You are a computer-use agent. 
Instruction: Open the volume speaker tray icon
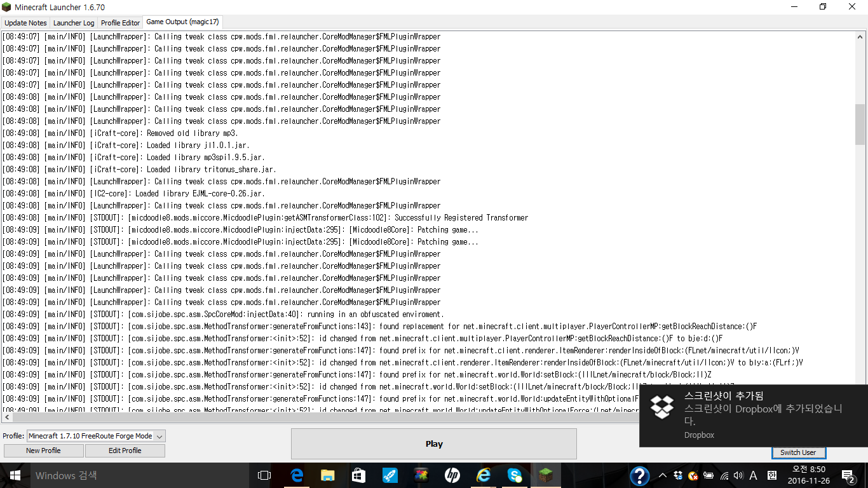pos(738,475)
